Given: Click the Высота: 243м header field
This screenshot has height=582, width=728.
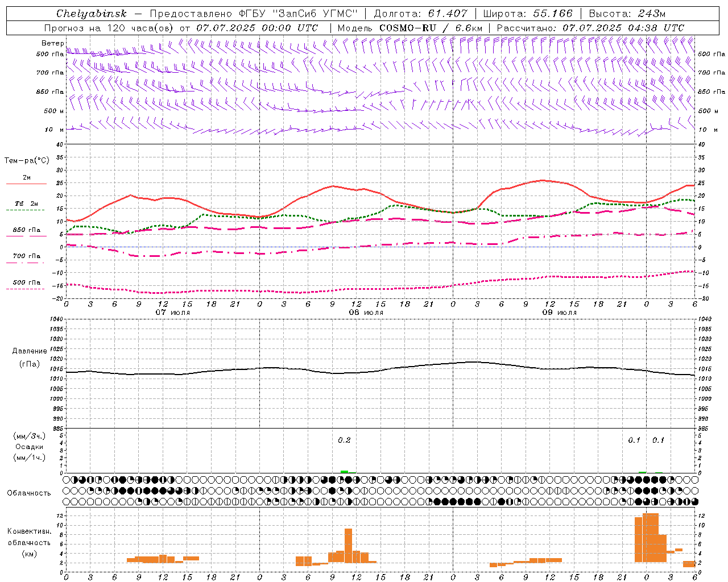Looking at the screenshot, I should click(627, 14).
